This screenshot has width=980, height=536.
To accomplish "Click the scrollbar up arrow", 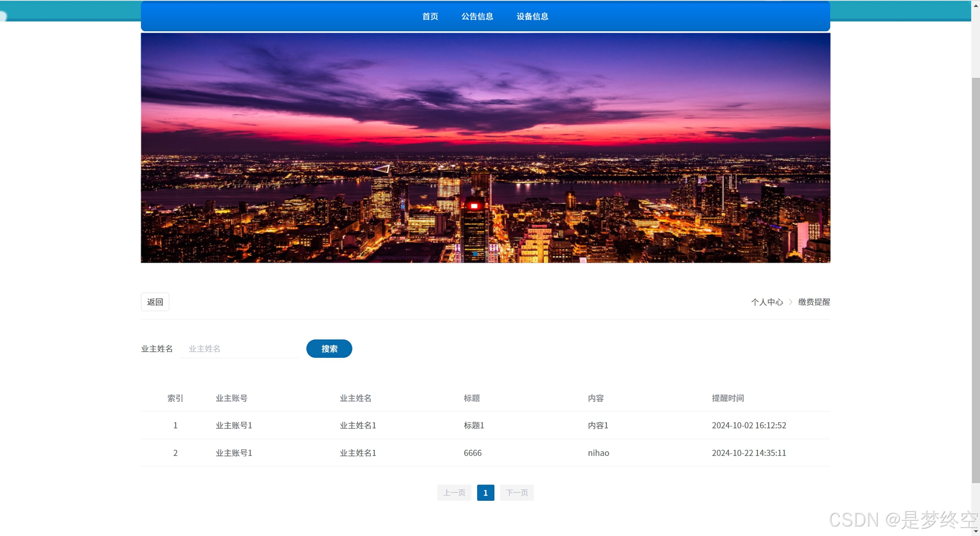I will tap(975, 5).
